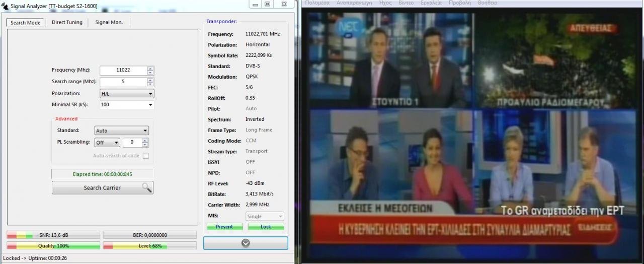Click the Locked Uptime status bar text

35,258
